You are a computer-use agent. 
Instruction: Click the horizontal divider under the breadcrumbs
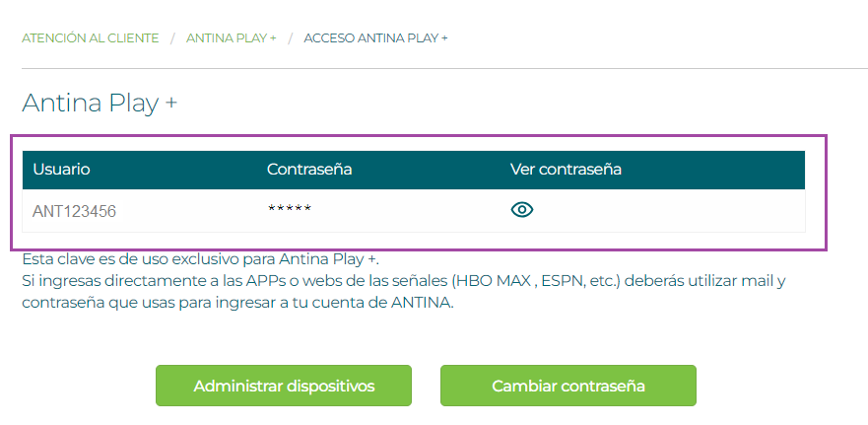[443, 68]
